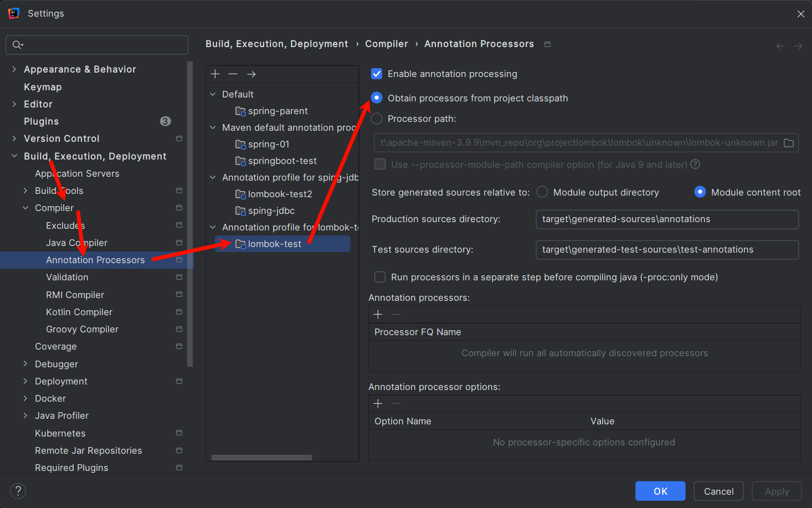The image size is (812, 508).
Task: Add a new annotation profile with plus icon
Action: 215,74
